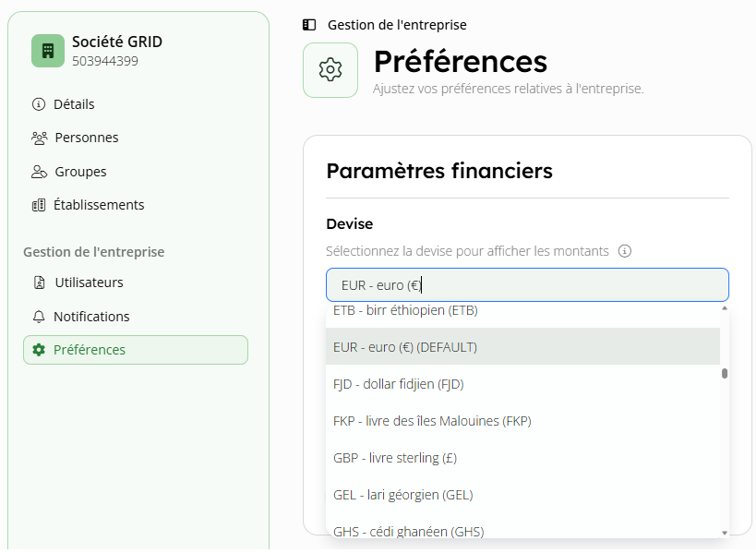Click the Société GRID building icon
This screenshot has width=756, height=553.
(48, 51)
